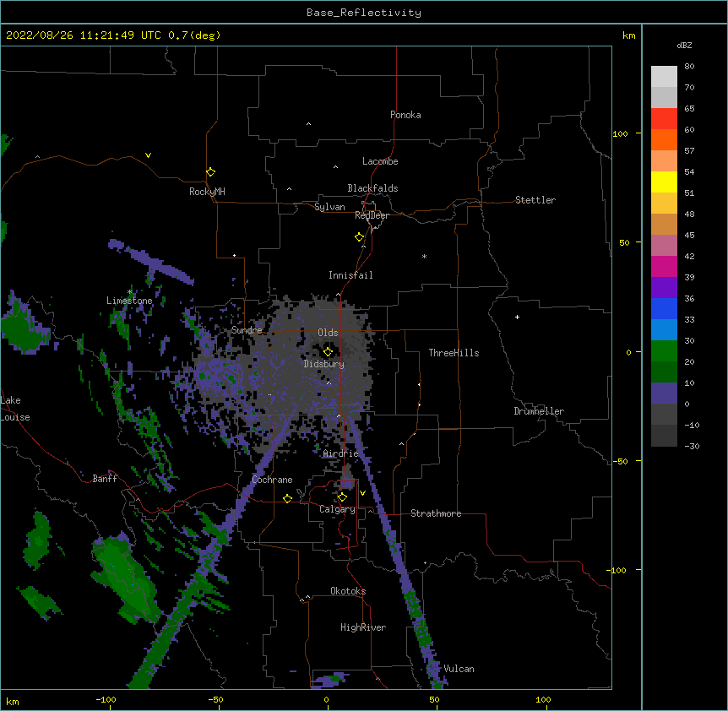Click the RockyMH label

click(207, 192)
